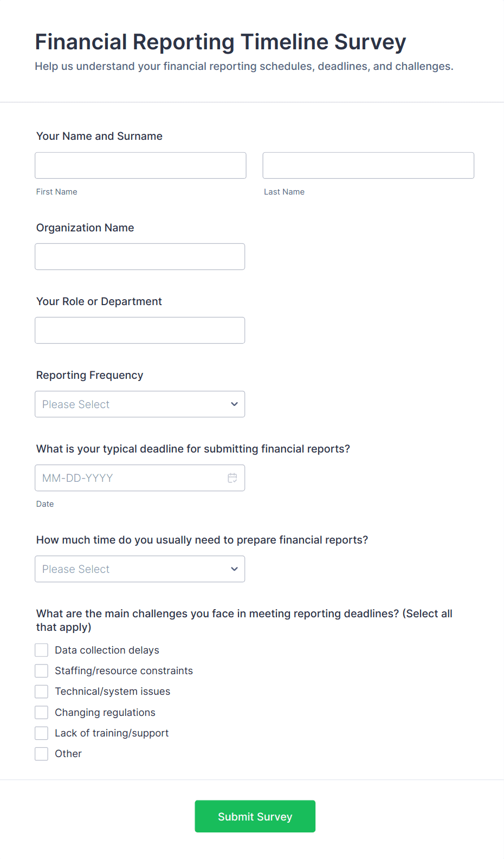This screenshot has height=859, width=504.
Task: Click into the Last Name field
Action: point(368,165)
